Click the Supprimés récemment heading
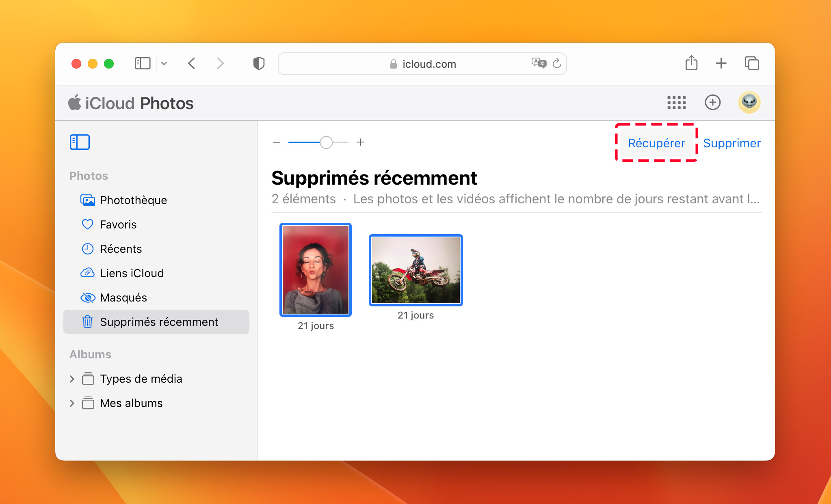Image resolution: width=831 pixels, height=504 pixels. tap(374, 178)
